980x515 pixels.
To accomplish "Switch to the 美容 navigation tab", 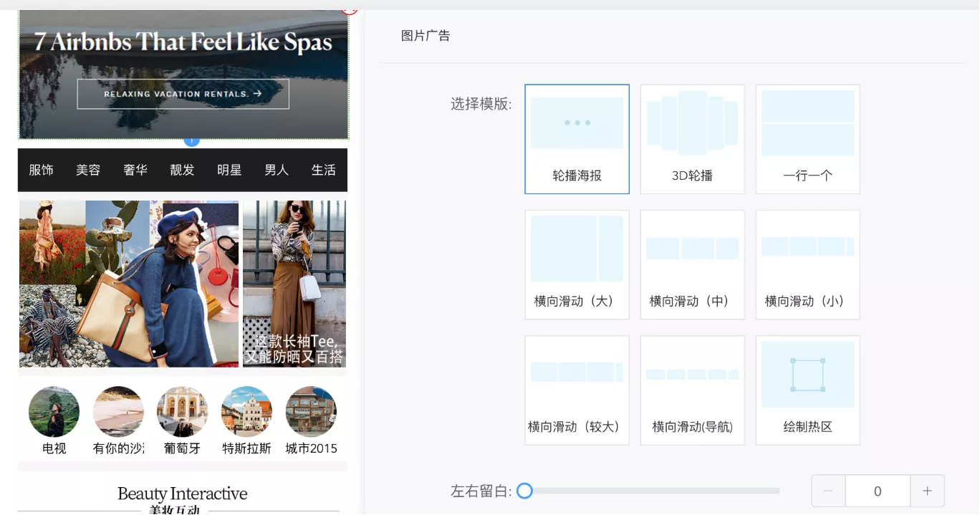I will point(88,170).
